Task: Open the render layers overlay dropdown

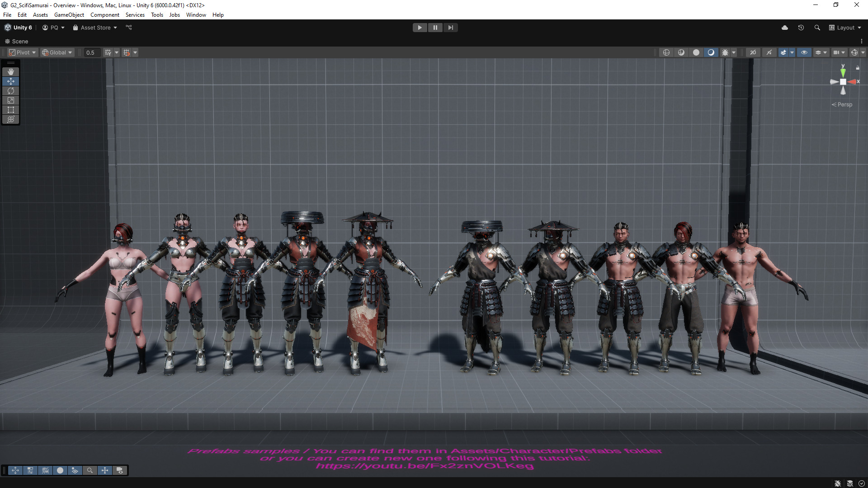Action: click(821, 52)
